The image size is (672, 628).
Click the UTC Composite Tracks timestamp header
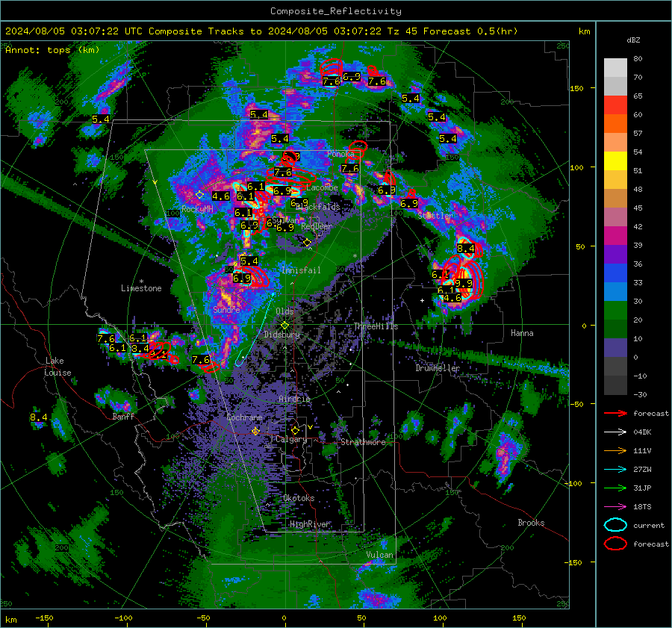coord(261,31)
